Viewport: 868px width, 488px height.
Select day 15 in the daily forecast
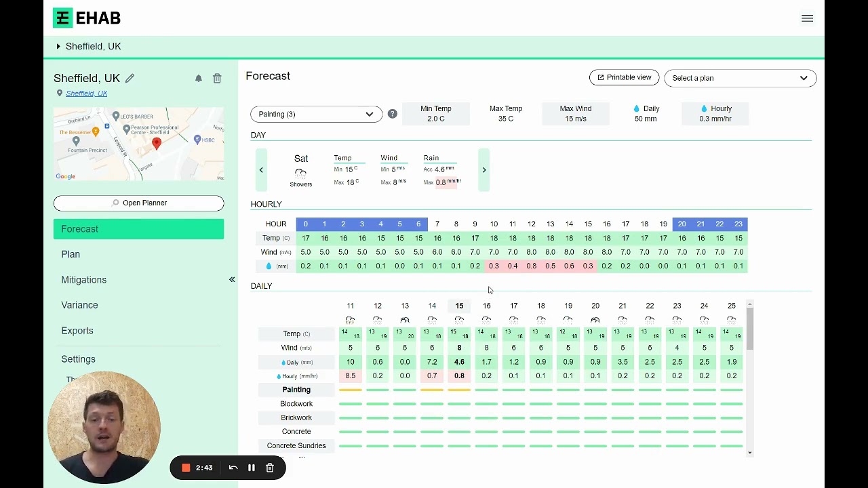tap(459, 306)
